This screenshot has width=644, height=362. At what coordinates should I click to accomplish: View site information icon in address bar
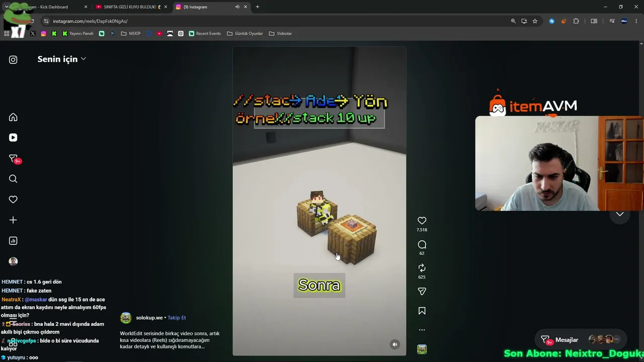coord(46,21)
